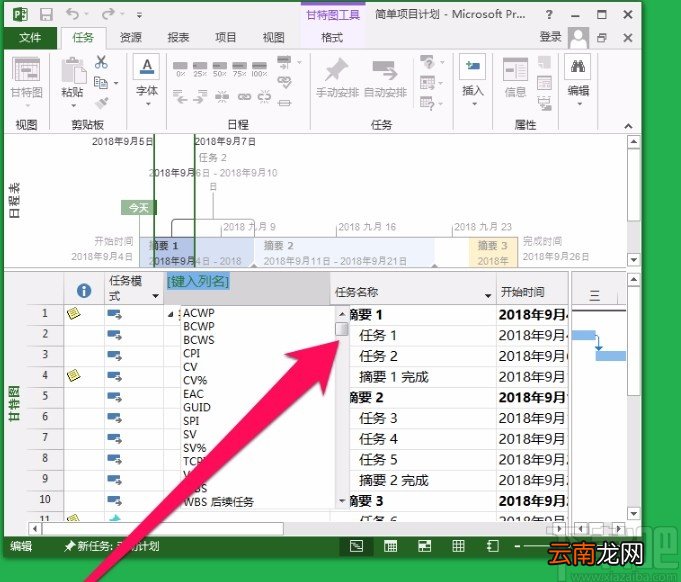Viewport: 681px width, 582px height.
Task: Click the Today (今天) timeline marker
Action: click(139, 208)
